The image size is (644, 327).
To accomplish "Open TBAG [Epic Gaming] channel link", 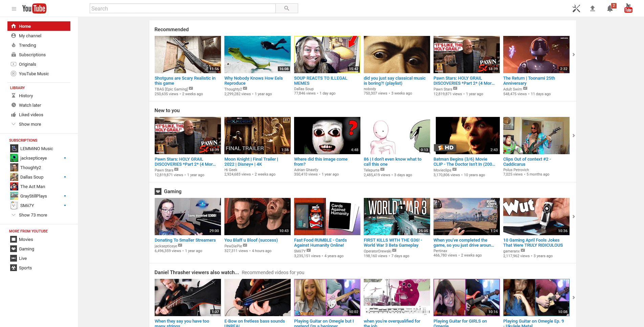I will click(x=171, y=89).
